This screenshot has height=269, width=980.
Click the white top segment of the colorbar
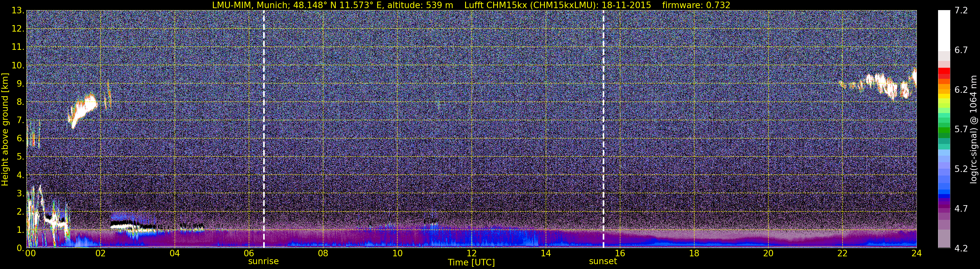point(944,31)
